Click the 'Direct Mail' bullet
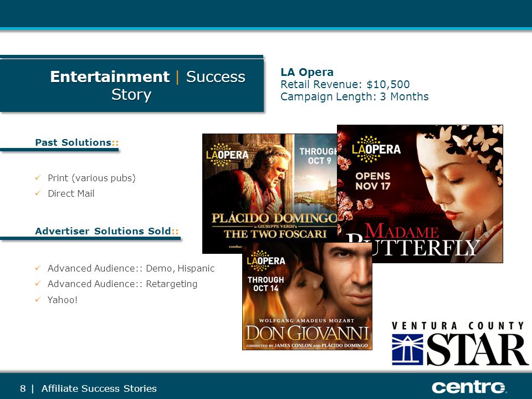The image size is (532, 399). tap(71, 193)
